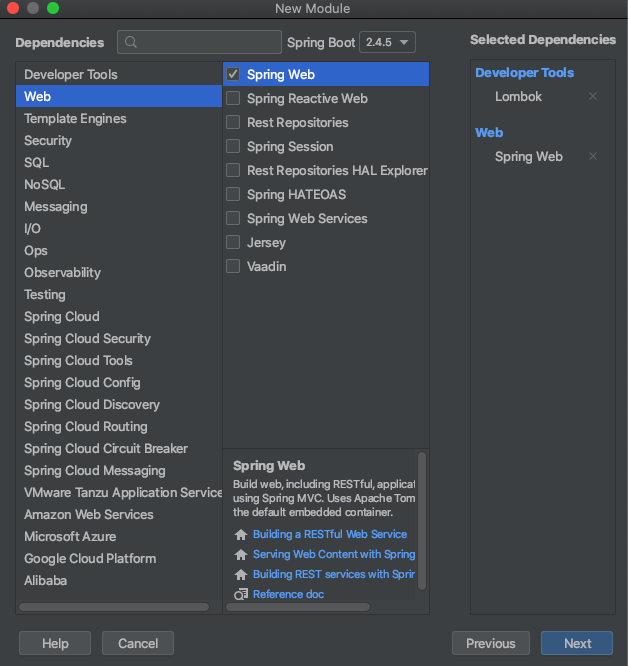Remove Lombok from selected dependencies
This screenshot has width=628, height=666.
pyautogui.click(x=593, y=96)
